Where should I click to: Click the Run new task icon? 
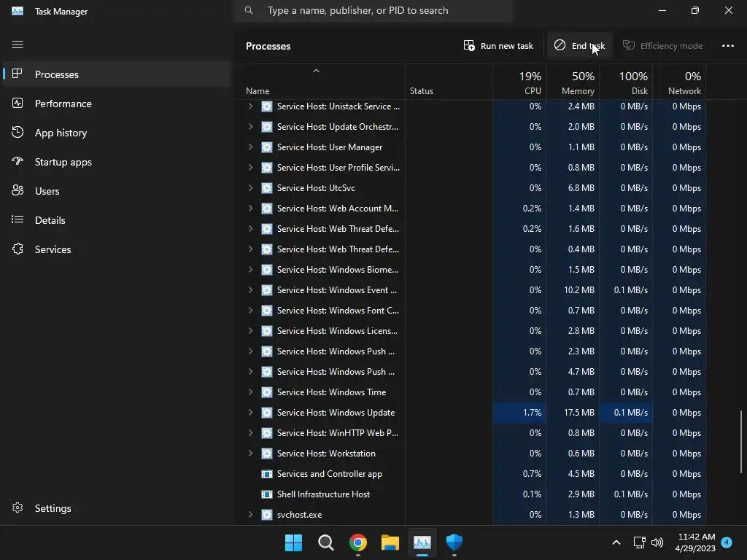(x=469, y=45)
